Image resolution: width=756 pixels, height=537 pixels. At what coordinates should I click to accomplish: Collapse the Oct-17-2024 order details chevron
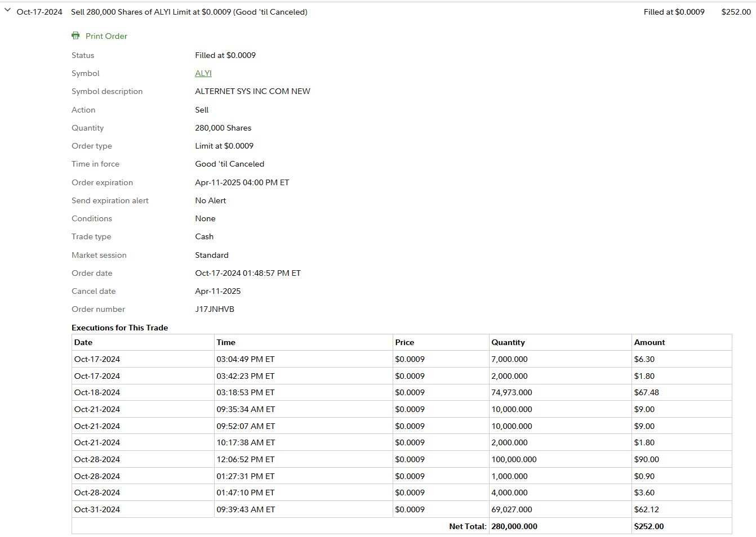tap(7, 10)
